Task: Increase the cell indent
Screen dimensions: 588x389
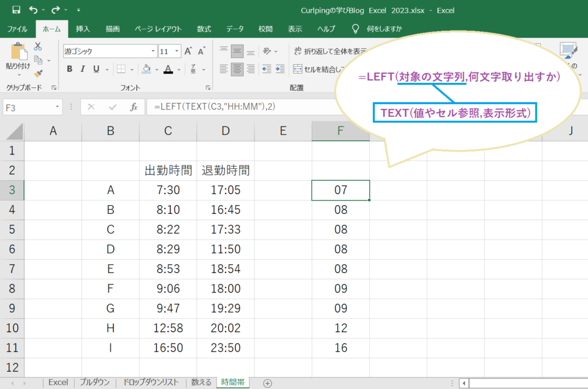Action: [x=280, y=69]
